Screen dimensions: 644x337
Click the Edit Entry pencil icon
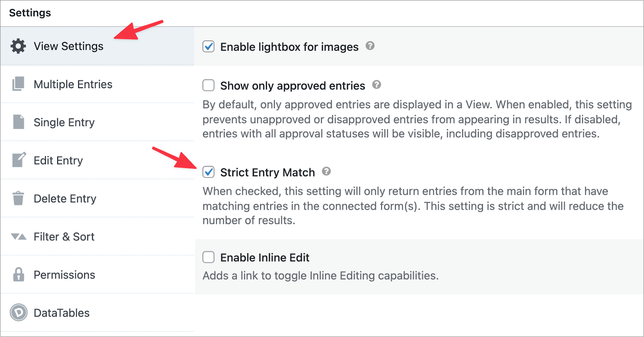[18, 160]
